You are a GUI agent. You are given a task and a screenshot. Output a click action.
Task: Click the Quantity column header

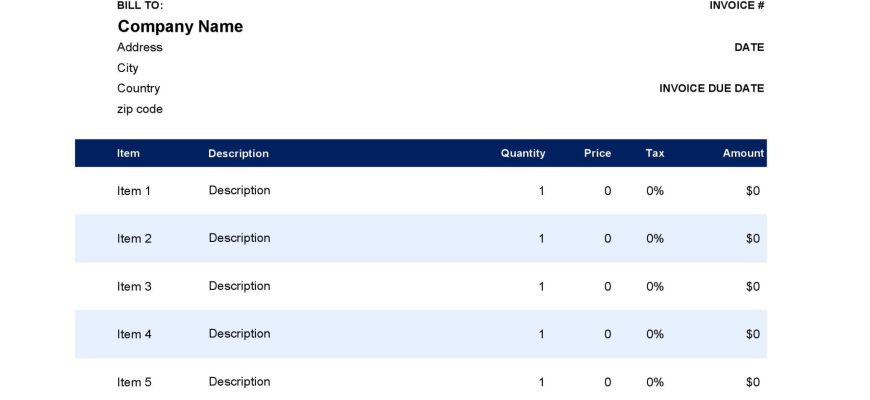point(523,154)
